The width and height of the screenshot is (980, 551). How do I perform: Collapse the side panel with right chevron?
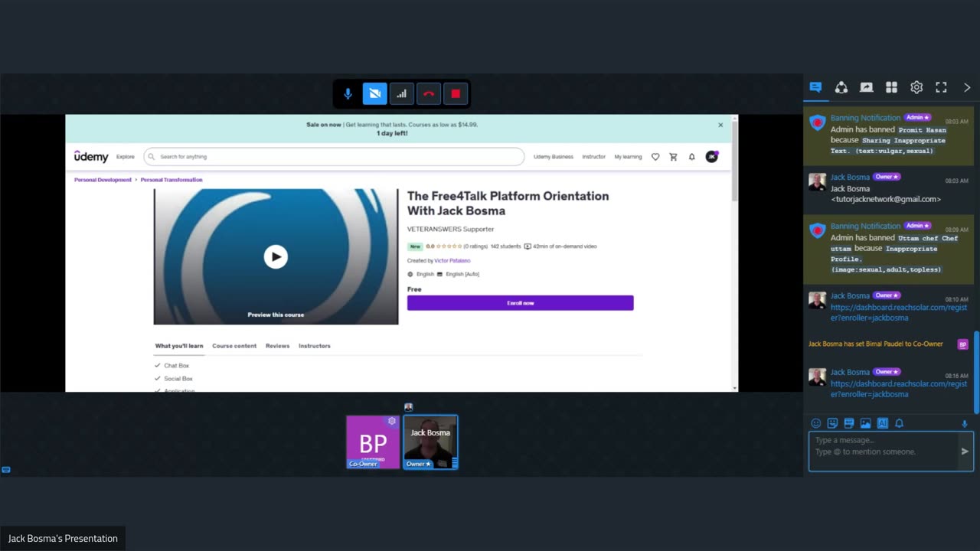tap(967, 87)
